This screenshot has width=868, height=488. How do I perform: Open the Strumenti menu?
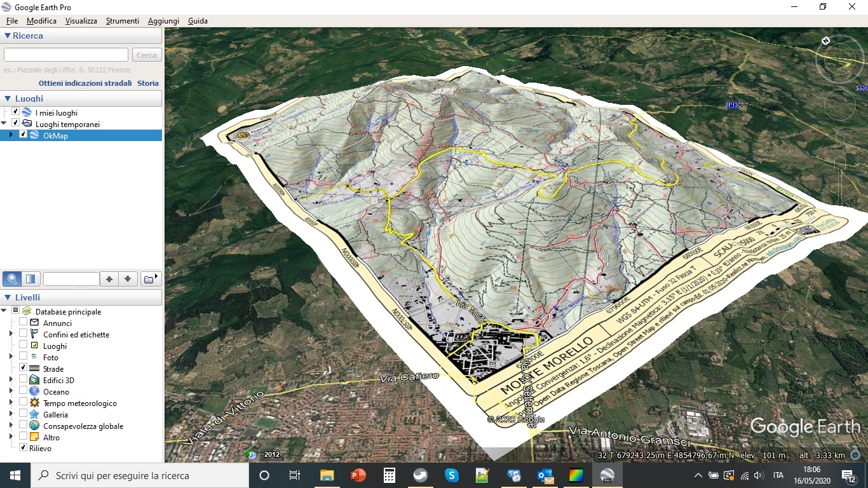[x=123, y=21]
